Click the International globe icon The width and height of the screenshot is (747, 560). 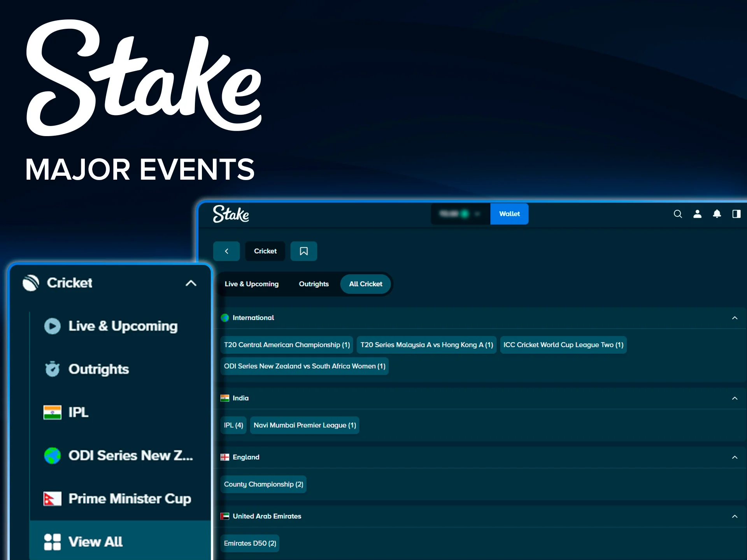[225, 318]
